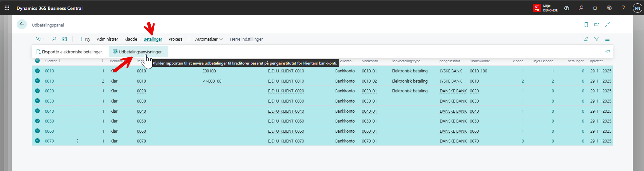Screen dimensions: 644x171
Task: Expand the Copilot dropdown in the action bar
Action: click(40, 39)
